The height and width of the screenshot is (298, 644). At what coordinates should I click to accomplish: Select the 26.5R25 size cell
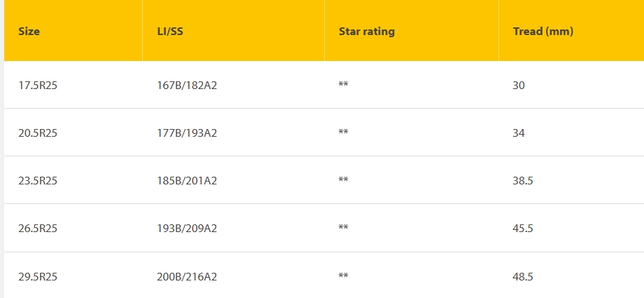click(38, 229)
